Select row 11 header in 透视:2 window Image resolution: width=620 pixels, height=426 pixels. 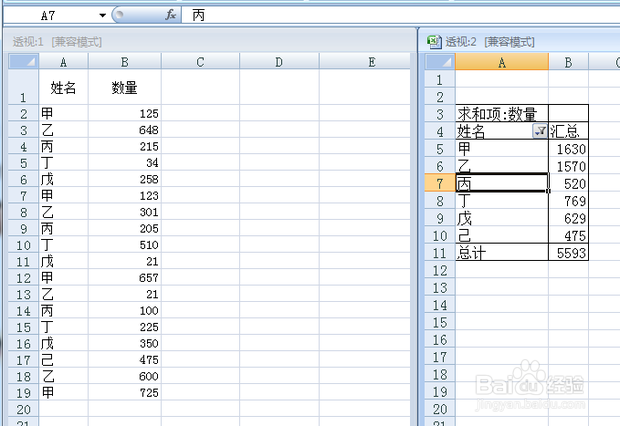tap(440, 253)
